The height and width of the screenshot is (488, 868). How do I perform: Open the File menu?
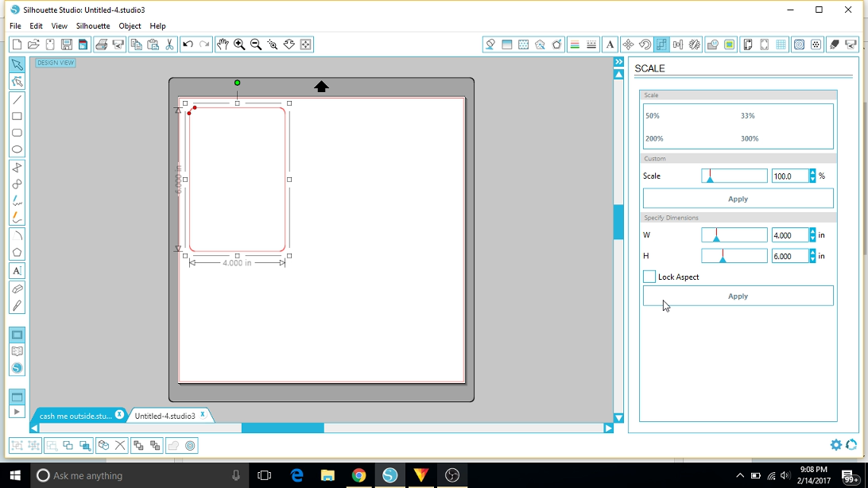click(15, 26)
